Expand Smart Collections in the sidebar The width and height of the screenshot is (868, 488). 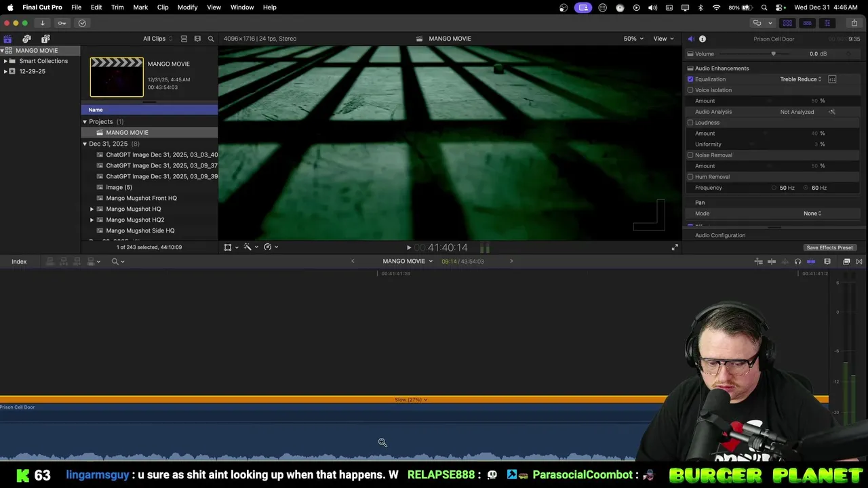pos(5,61)
